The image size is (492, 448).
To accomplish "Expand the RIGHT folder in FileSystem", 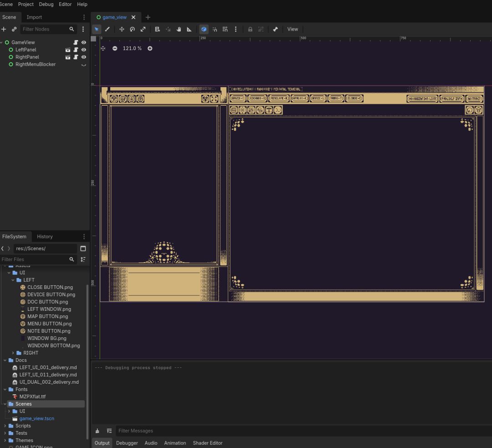I will (13, 353).
